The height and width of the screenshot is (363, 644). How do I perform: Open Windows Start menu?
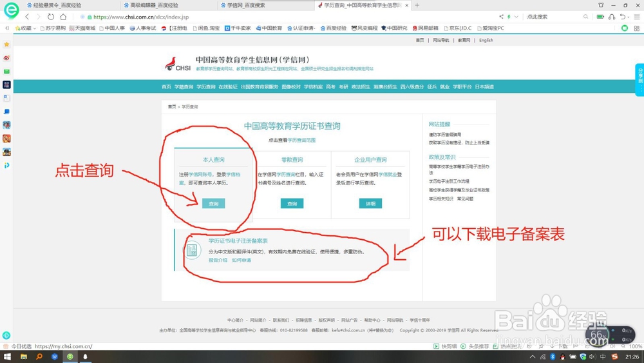pyautogui.click(x=7, y=357)
